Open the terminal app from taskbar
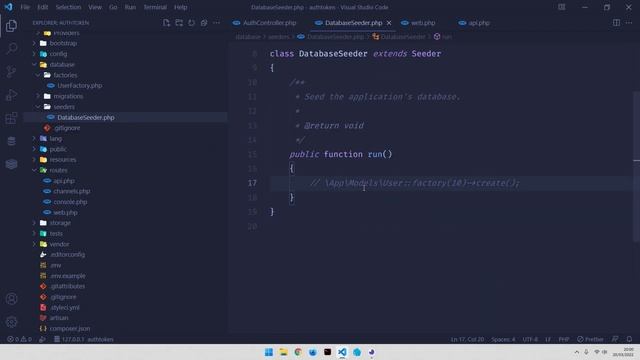The image size is (640, 360). point(327,352)
